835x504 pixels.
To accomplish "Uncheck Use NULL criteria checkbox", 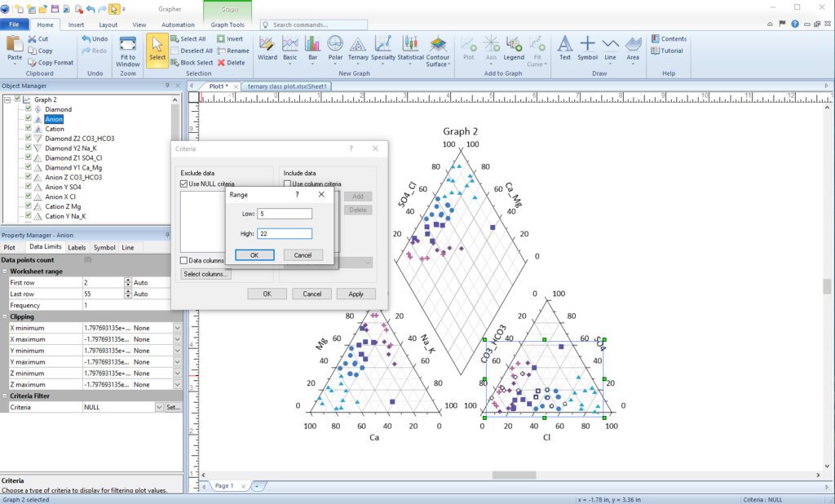I will click(x=184, y=184).
